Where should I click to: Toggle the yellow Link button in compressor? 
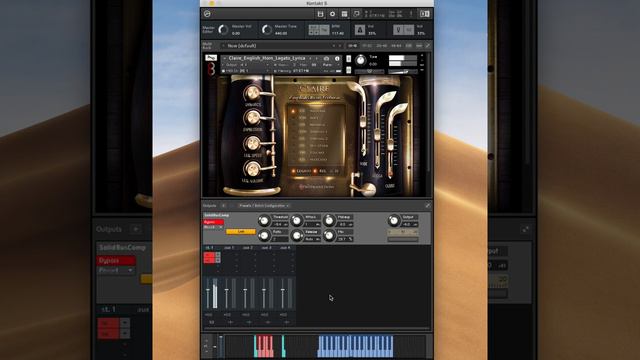(241, 231)
